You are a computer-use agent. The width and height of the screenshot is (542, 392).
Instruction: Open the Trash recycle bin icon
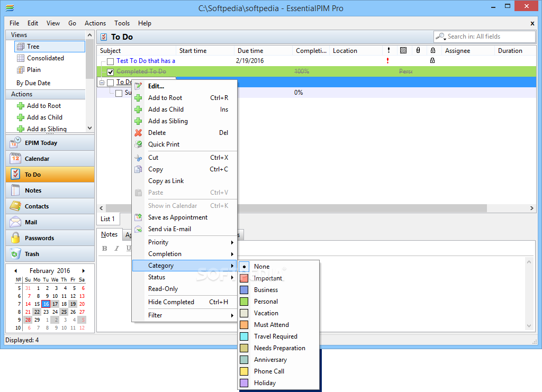coord(15,254)
